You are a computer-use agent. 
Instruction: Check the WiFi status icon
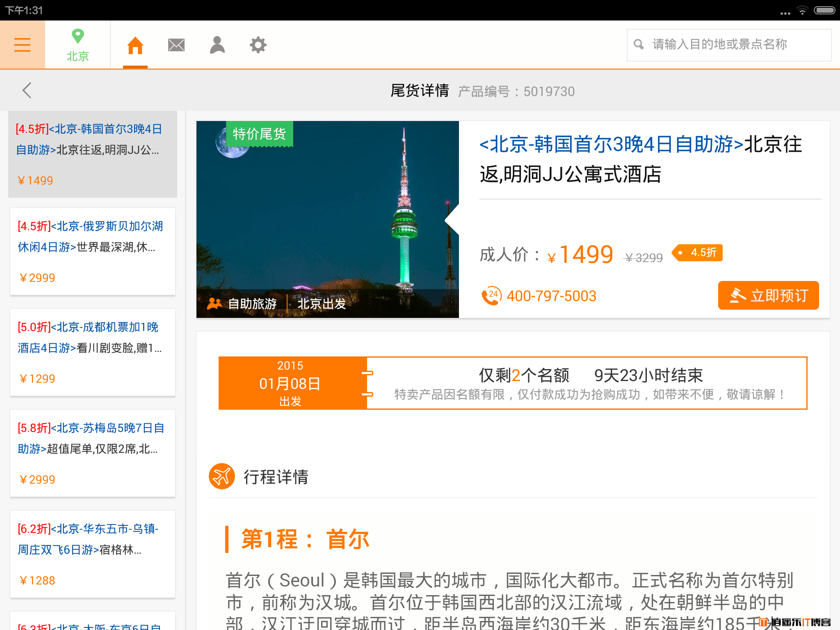(x=802, y=10)
